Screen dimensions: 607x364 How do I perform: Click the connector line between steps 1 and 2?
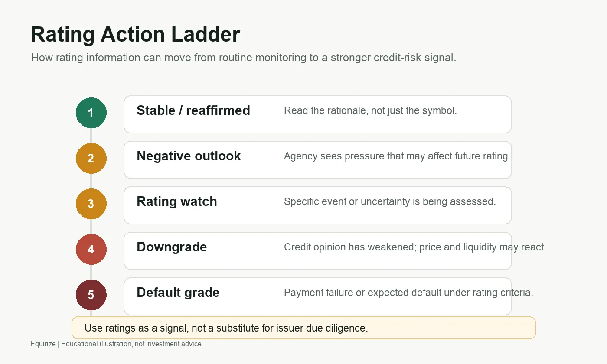coord(91,136)
